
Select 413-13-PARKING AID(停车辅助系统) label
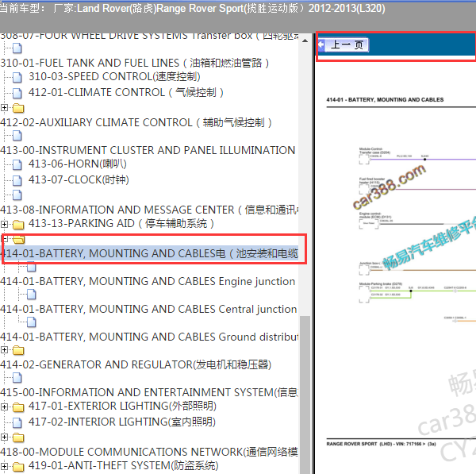pos(121,223)
